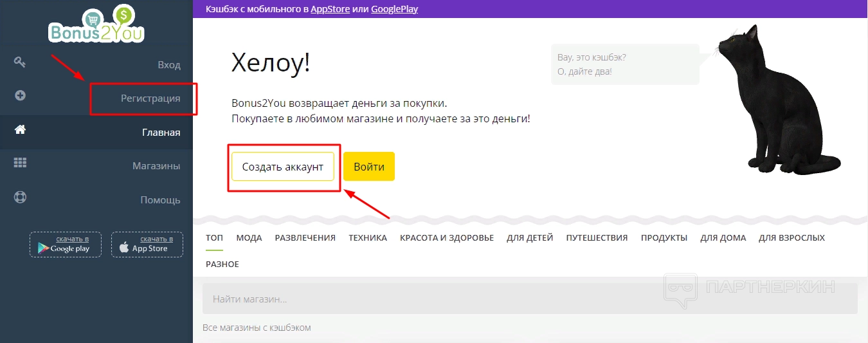Select the ДЛЯ ДЕТЕЙ category tab
Viewport: 868px width, 343px height.
tap(530, 237)
